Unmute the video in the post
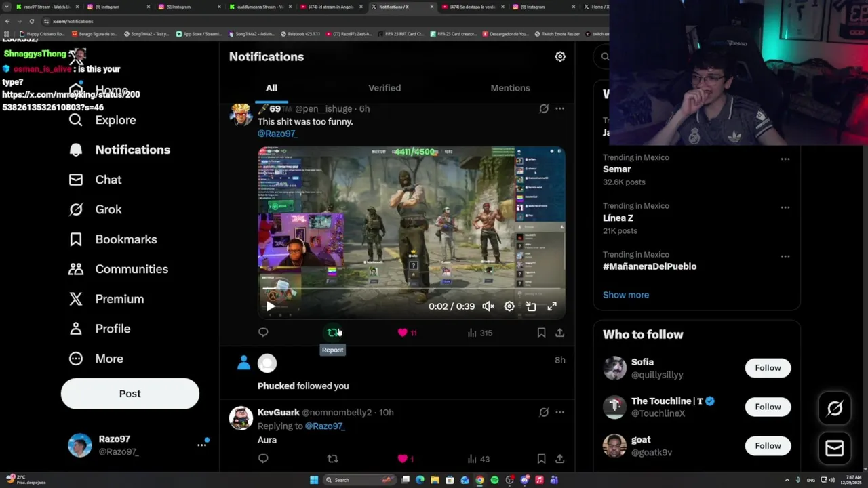This screenshot has width=868, height=488. (x=488, y=306)
